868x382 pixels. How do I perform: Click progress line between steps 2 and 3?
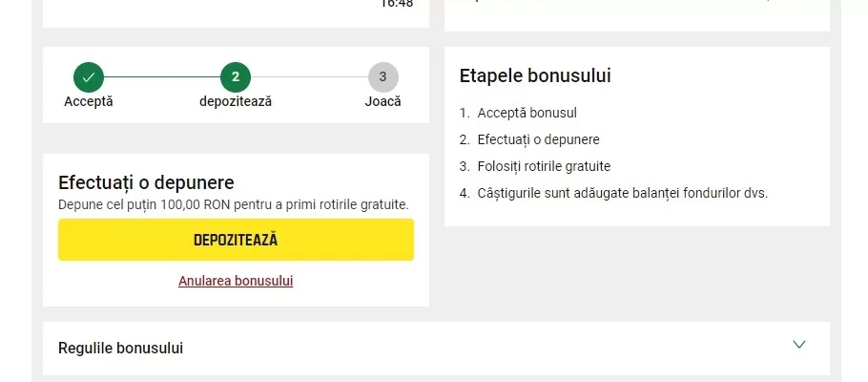click(x=309, y=77)
